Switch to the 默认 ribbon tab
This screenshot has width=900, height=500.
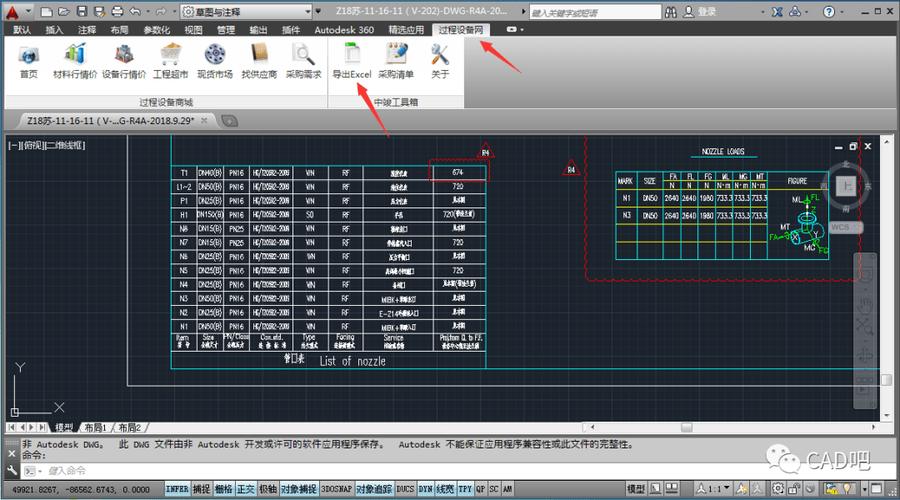[22, 30]
